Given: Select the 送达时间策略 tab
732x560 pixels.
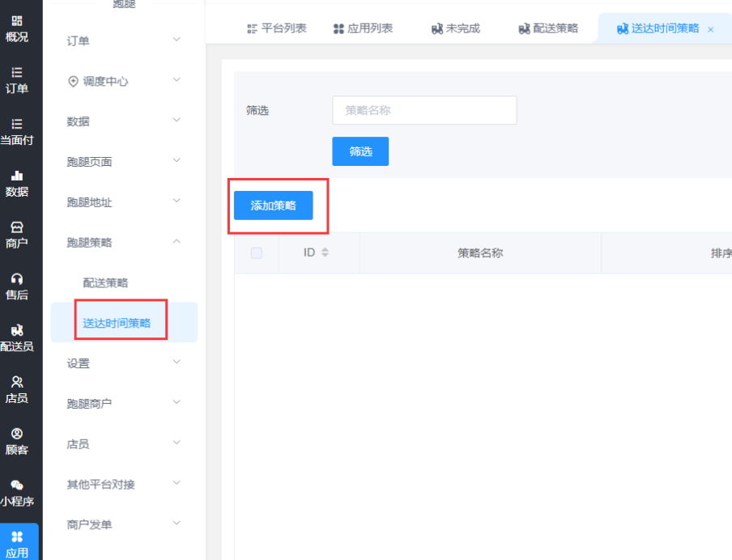Looking at the screenshot, I should [x=658, y=28].
